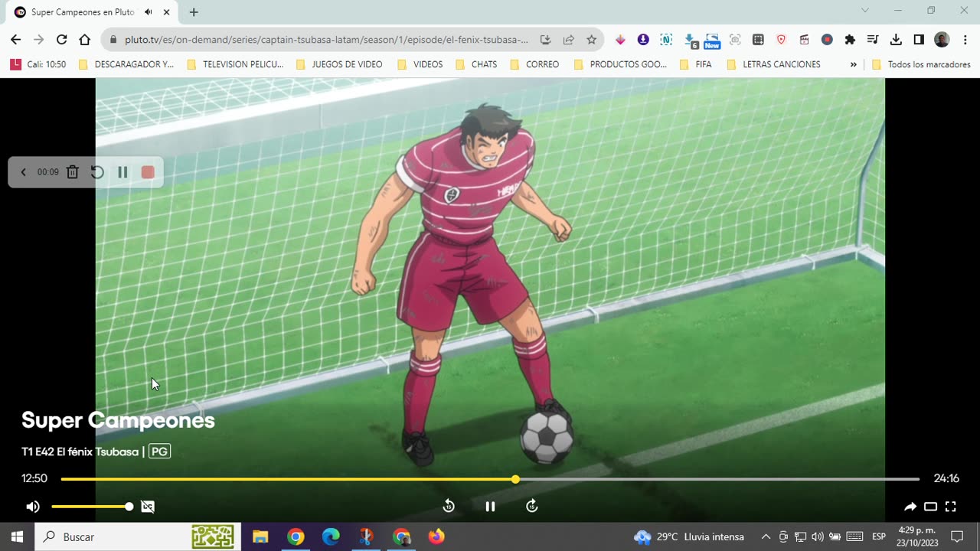
Task: Mute the player volume speaker icon
Action: (x=33, y=507)
